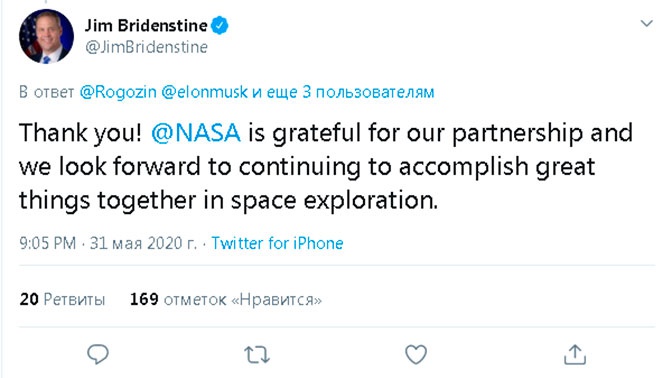Click the @JimBridenstine handle
The width and height of the screenshot is (672, 378).
(x=146, y=47)
